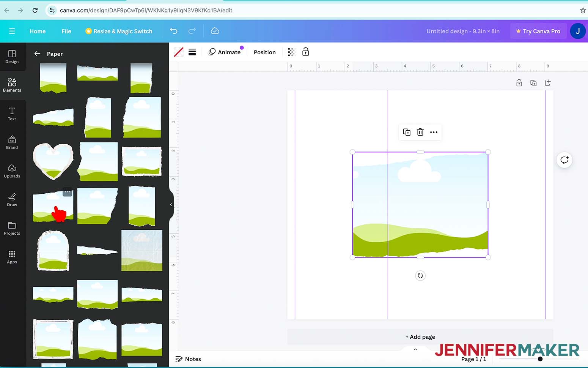Expand page thumbnails with the up chevron
The height and width of the screenshot is (368, 588).
pyautogui.click(x=415, y=349)
